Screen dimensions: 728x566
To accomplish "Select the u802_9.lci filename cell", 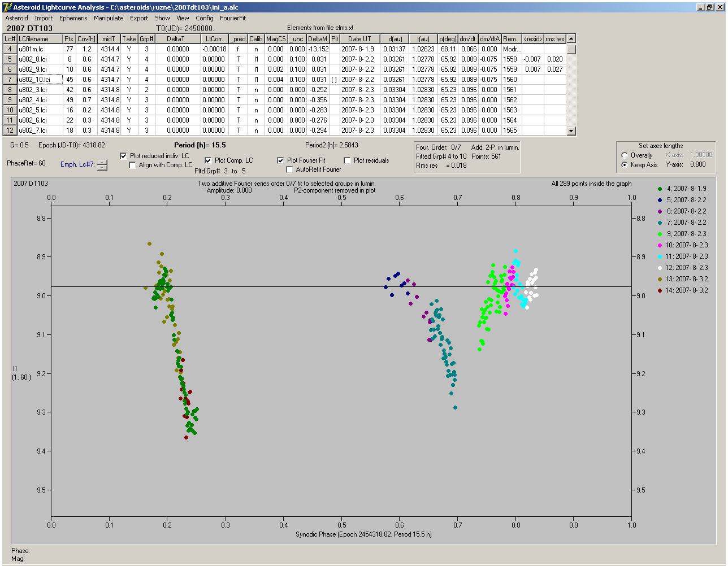I will [40, 69].
